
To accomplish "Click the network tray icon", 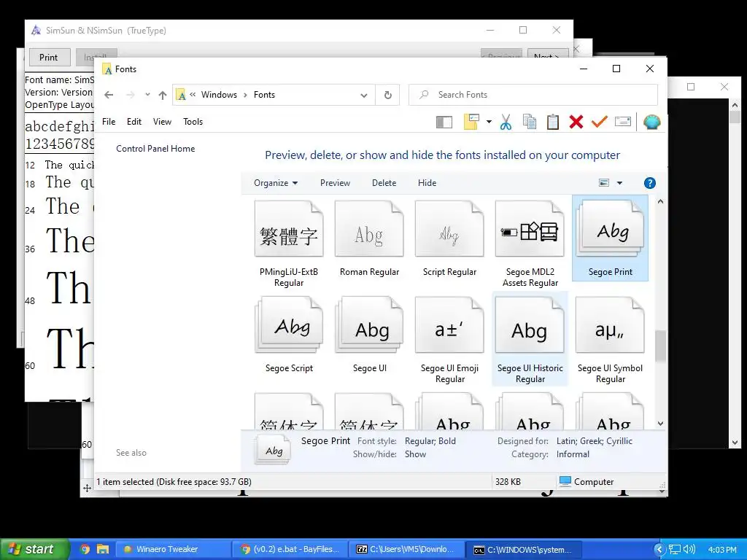I will click(675, 550).
